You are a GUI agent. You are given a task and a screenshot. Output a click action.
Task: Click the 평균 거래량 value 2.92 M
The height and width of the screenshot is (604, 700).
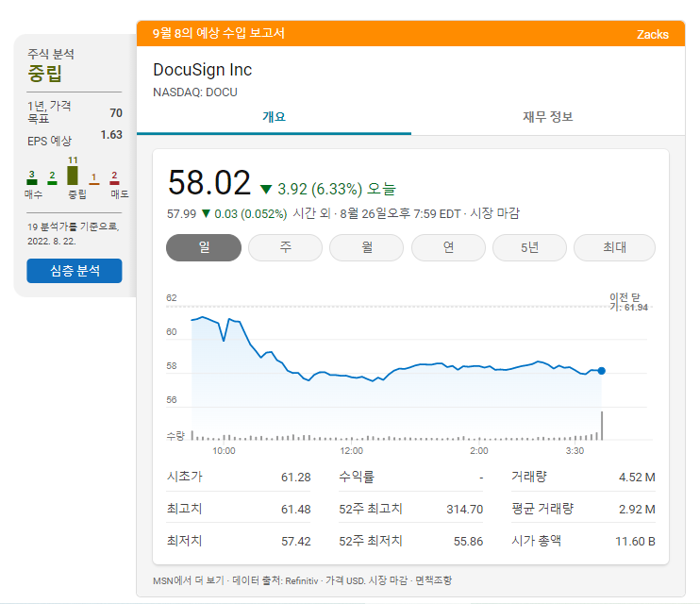coord(637,510)
